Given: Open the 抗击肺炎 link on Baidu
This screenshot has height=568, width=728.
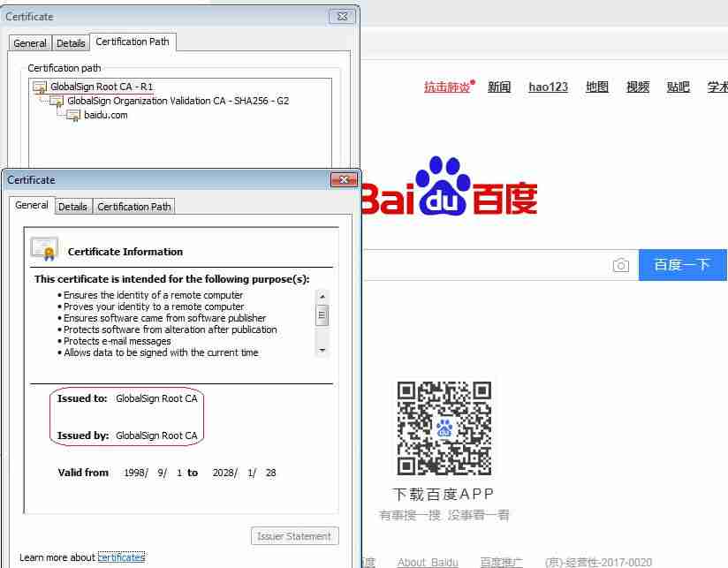Looking at the screenshot, I should point(449,87).
